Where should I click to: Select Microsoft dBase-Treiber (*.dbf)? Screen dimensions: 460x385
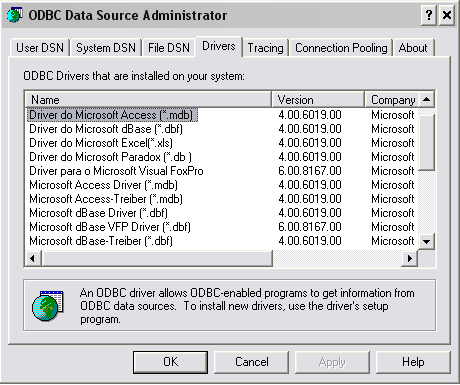pyautogui.click(x=101, y=241)
